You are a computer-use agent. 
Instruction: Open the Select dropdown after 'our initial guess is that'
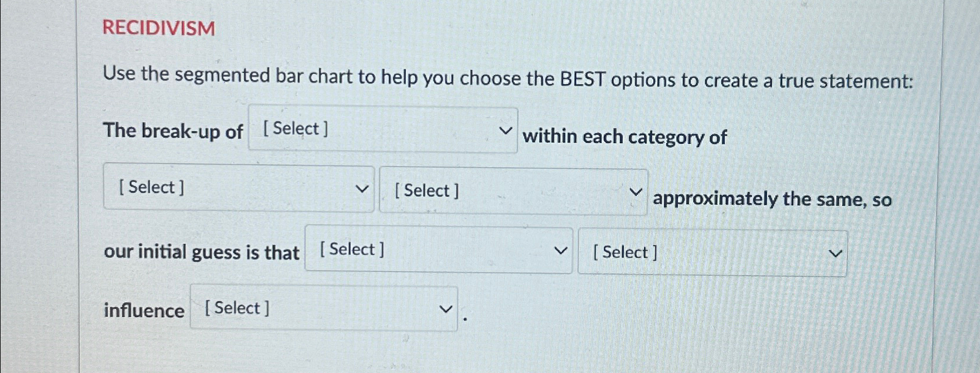point(437,251)
